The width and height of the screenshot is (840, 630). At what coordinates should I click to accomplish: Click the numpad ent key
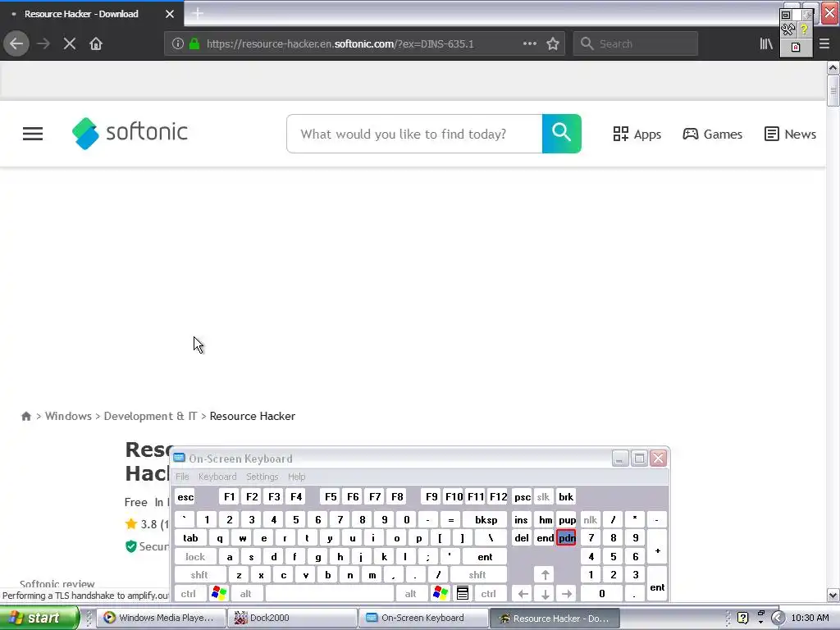[657, 585]
